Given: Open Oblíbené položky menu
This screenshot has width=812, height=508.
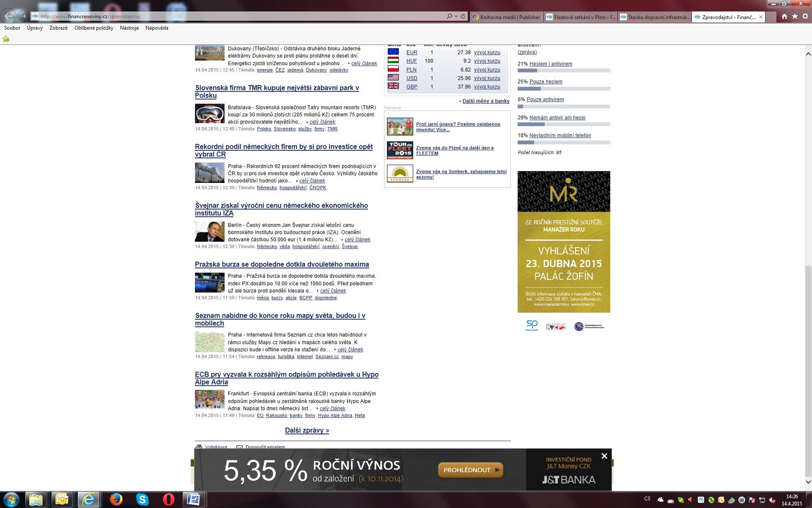Looking at the screenshot, I should click(x=94, y=28).
